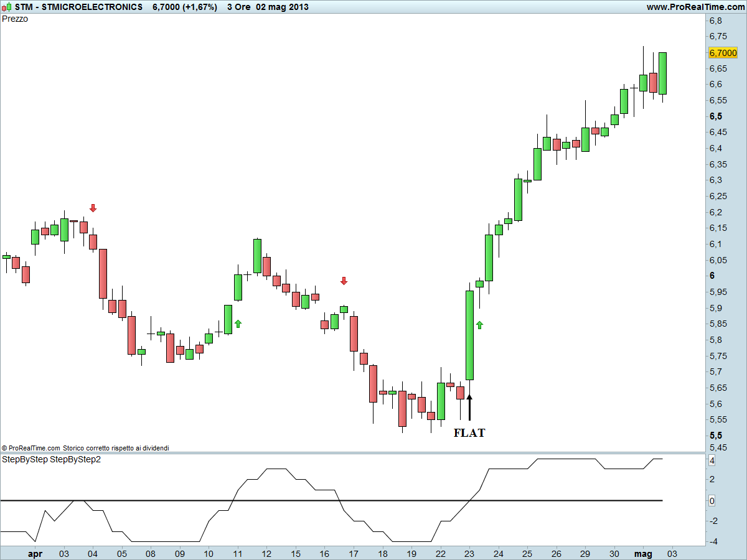Image resolution: width=747 pixels, height=560 pixels.
Task: Click the 6,75 price axis value
Action: point(718,36)
